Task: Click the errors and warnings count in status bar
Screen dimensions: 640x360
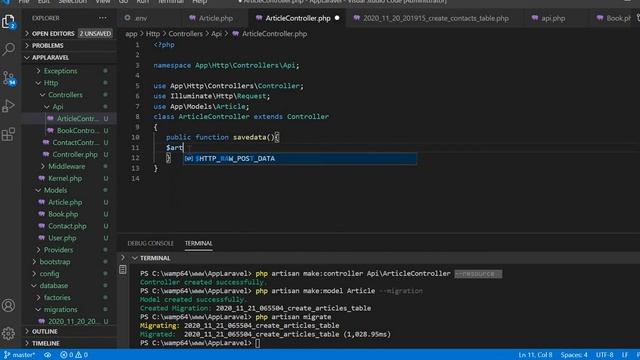Action: click(x=74, y=355)
